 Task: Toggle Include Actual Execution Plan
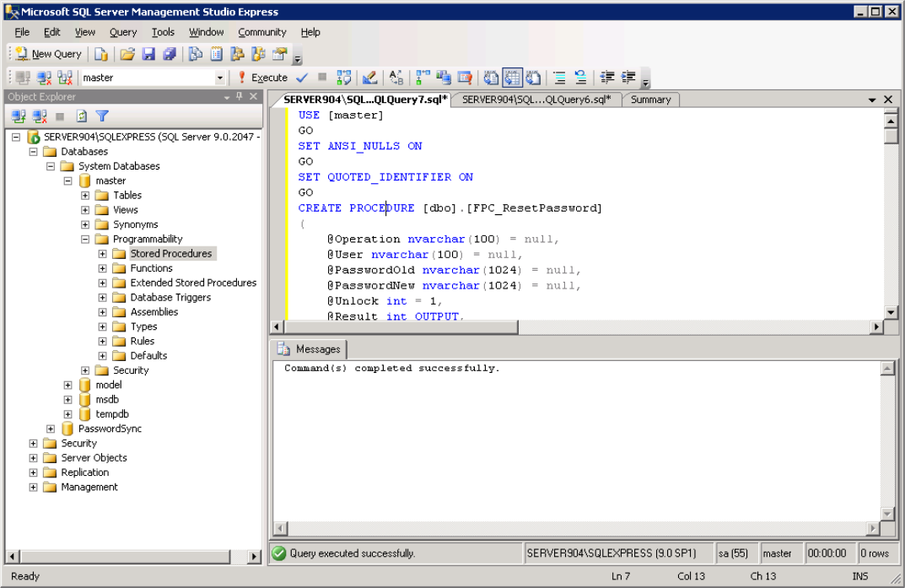(x=422, y=78)
